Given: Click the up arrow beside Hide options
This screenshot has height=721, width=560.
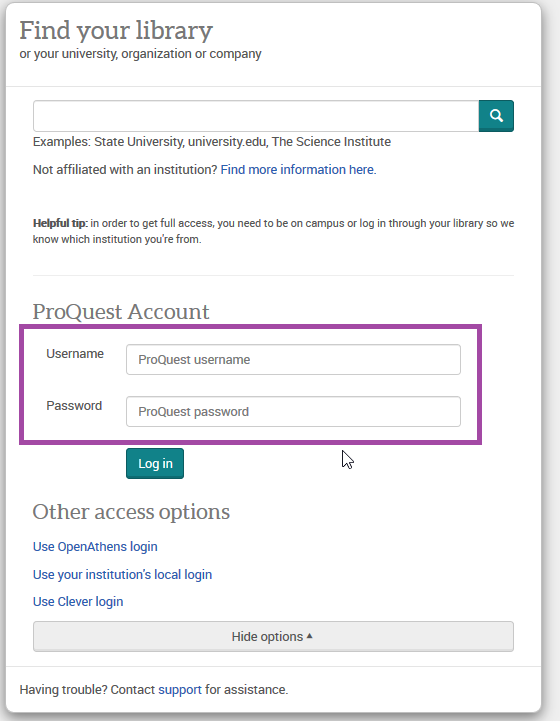Looking at the screenshot, I should point(309,636).
